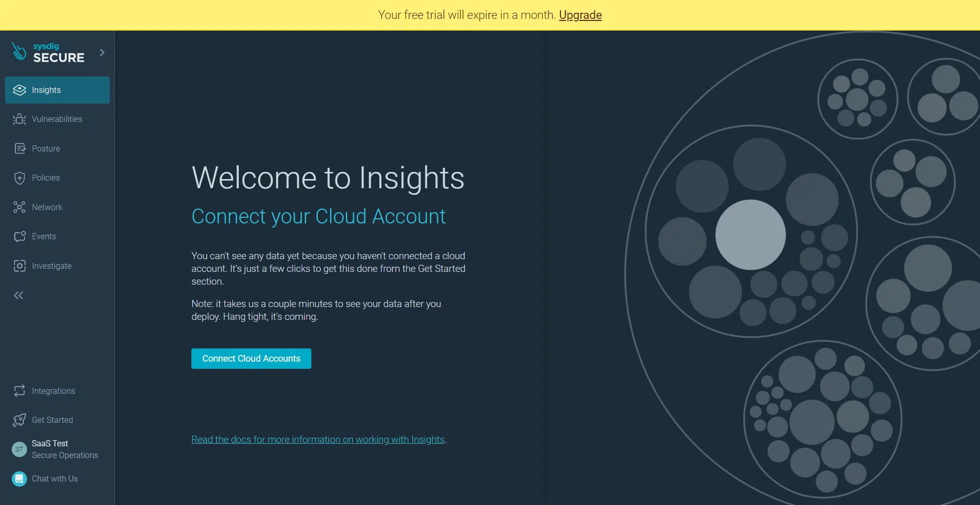Click the Investigate target icon
The width and height of the screenshot is (980, 505).
(19, 266)
